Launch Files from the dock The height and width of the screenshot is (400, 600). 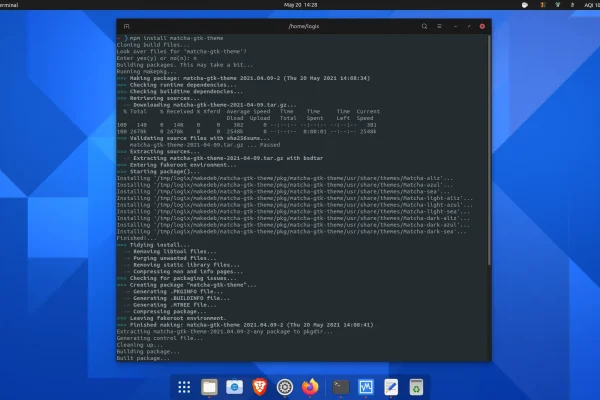coord(209,387)
